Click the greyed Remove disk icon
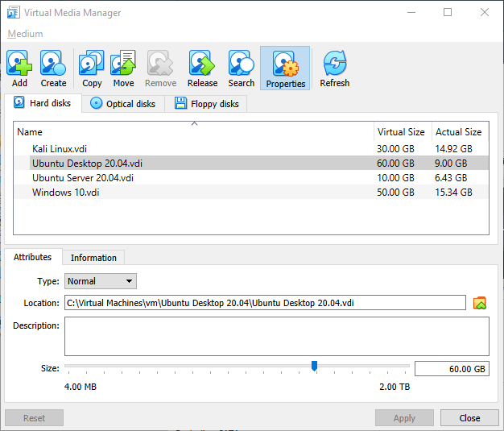The width and height of the screenshot is (504, 431). click(160, 63)
